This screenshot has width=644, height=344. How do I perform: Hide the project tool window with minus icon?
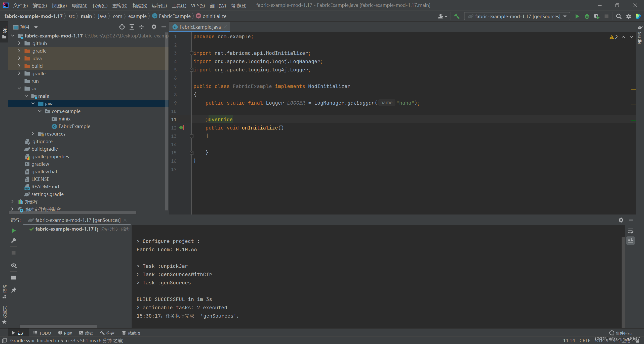coord(164,27)
